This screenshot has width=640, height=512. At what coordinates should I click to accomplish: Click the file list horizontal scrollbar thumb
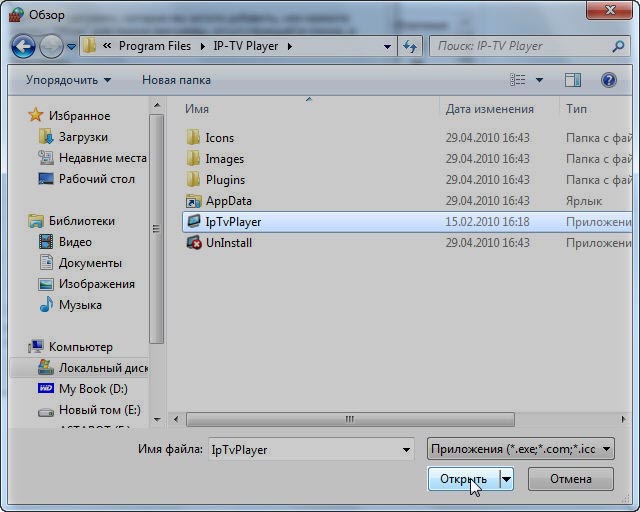[x=350, y=419]
